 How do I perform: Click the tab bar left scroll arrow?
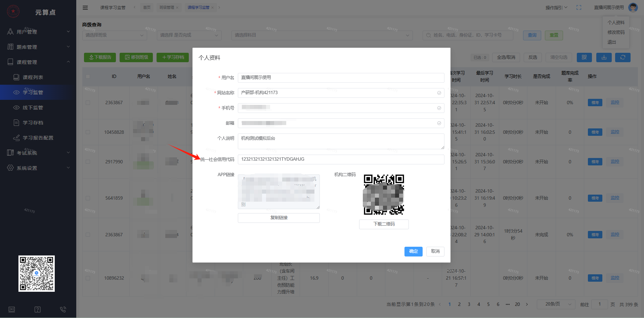(x=134, y=7)
